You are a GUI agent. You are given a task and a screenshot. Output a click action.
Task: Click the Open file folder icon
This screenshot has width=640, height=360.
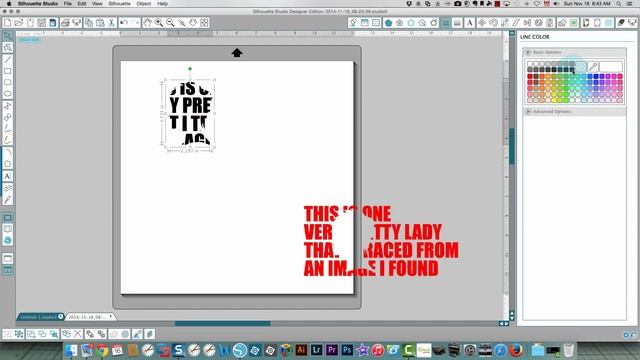19,23
